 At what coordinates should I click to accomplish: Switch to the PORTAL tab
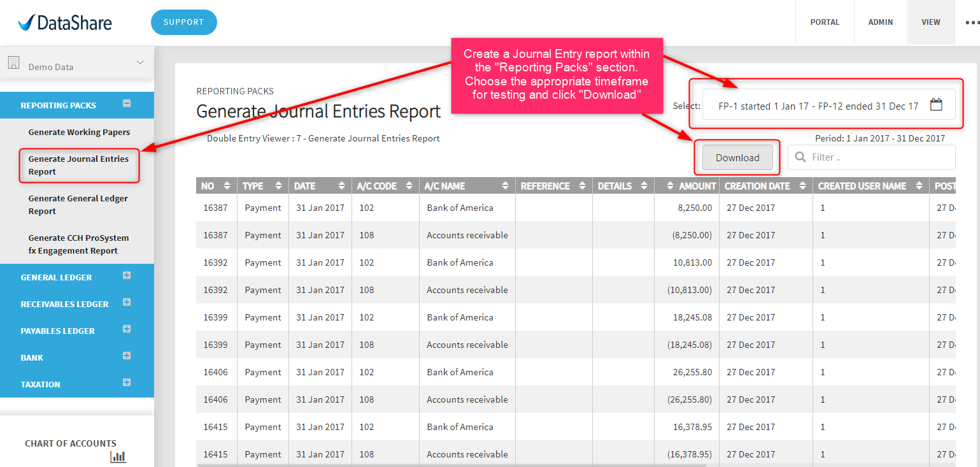tap(825, 22)
